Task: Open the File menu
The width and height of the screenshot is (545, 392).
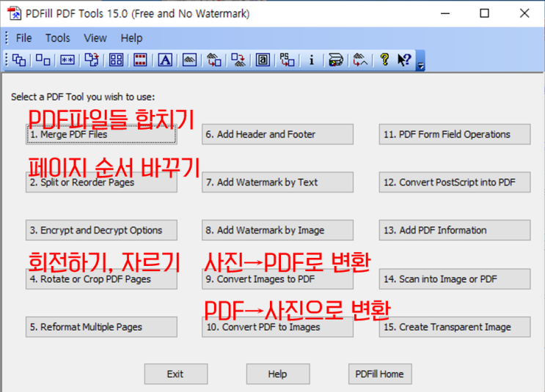Action: [23, 38]
